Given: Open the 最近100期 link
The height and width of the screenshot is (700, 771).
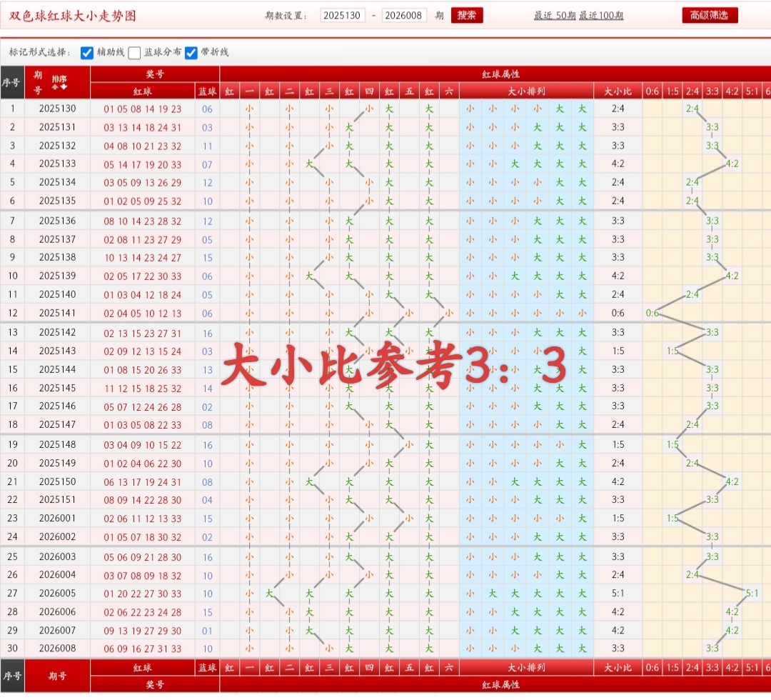Looking at the screenshot, I should click(601, 16).
